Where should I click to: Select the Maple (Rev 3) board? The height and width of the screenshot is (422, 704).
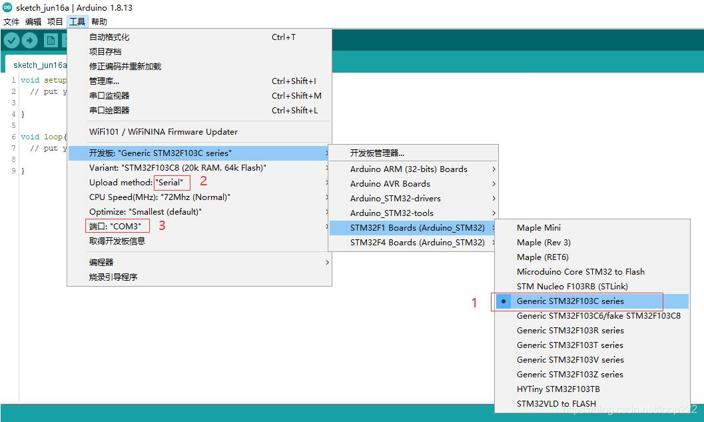592,242
